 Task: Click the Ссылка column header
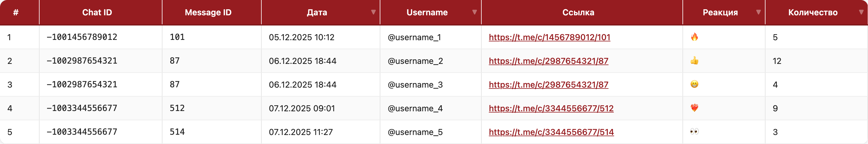point(578,13)
